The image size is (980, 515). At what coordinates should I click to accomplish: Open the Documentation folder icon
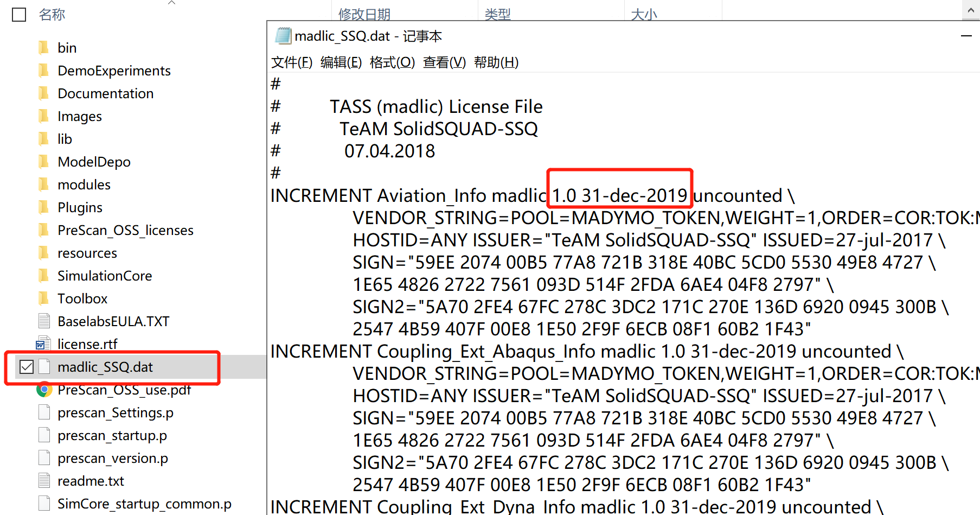[x=44, y=93]
